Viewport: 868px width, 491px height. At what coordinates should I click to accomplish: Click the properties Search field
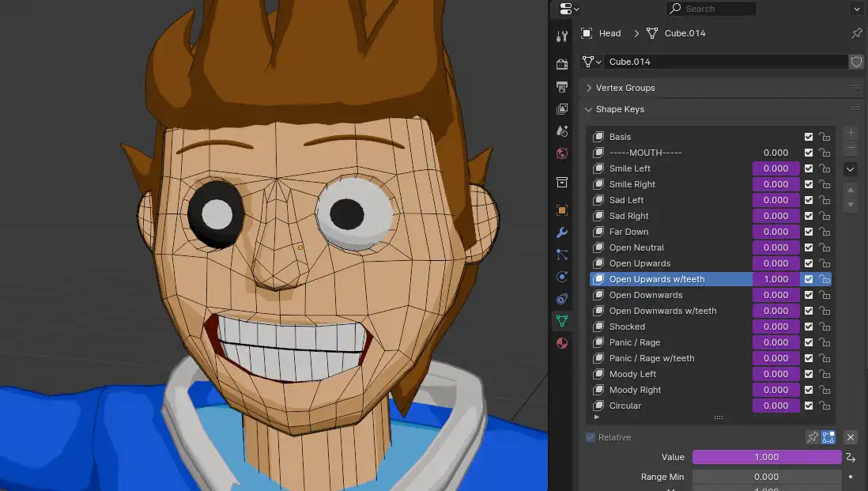711,9
